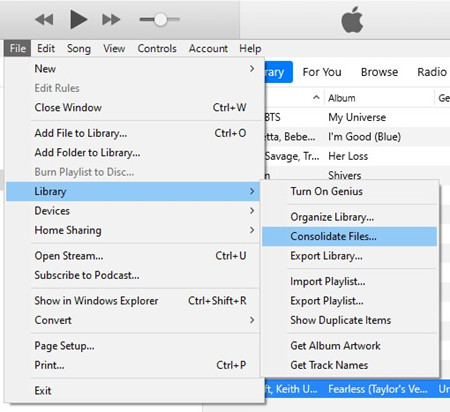Sort by the Album column header

tap(342, 98)
